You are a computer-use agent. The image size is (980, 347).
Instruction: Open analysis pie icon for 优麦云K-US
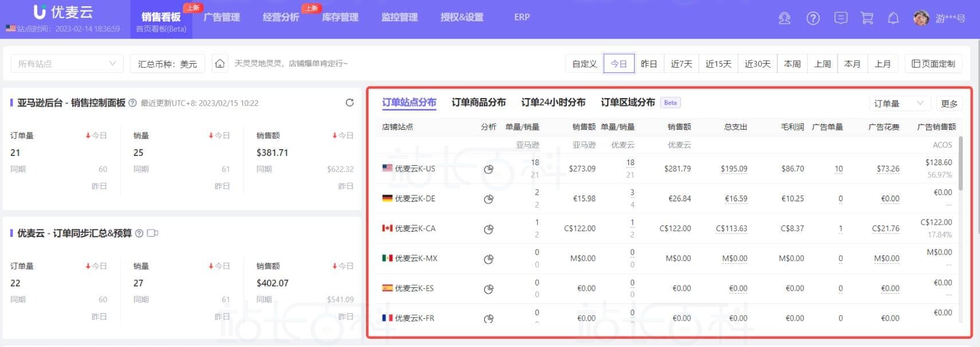click(489, 169)
